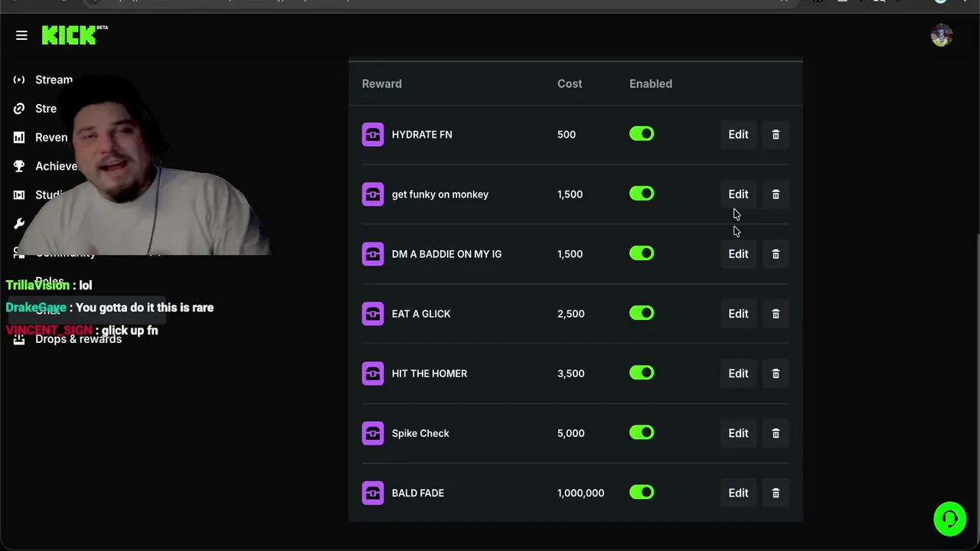Disable DM A BADDIE ON MY IG

point(642,254)
